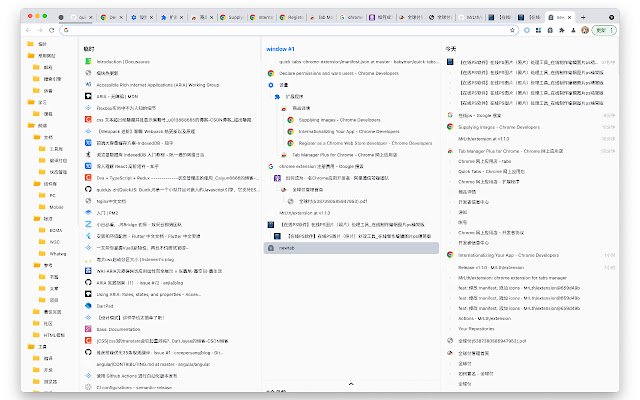Open the Whatwg folder in sidebar
Viewport: 640px width, 400px height.
pos(53,253)
